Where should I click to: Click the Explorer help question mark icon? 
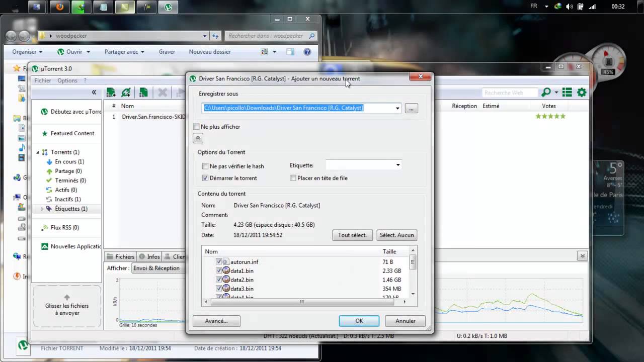[x=307, y=52]
